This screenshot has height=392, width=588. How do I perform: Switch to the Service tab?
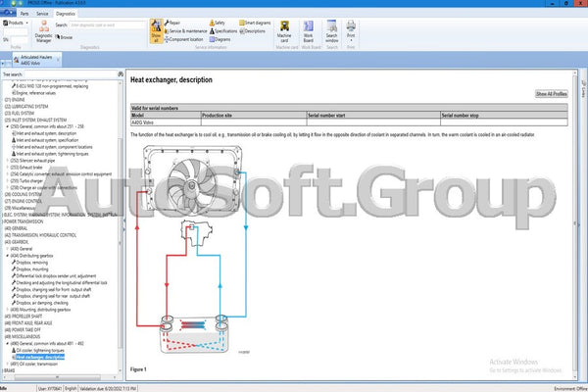[42, 14]
